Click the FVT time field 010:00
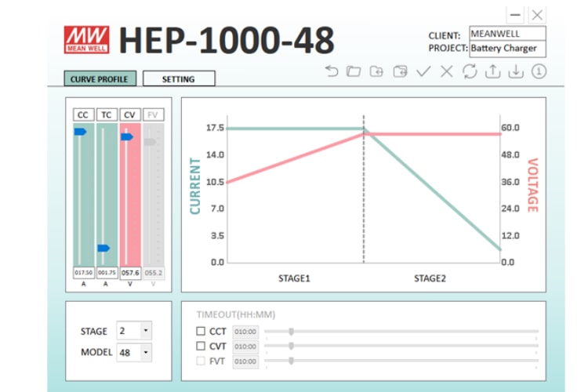The width and height of the screenshot is (588, 392). 245,361
